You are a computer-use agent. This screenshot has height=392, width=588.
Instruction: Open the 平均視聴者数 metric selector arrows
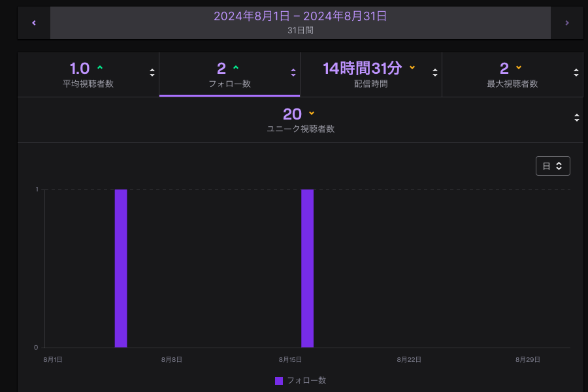(152, 73)
